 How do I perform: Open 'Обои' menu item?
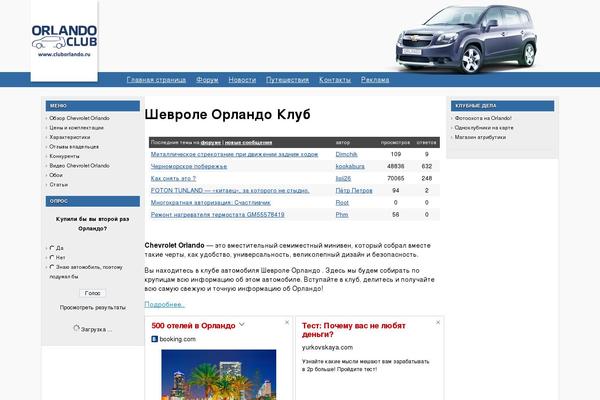pyautogui.click(x=56, y=175)
